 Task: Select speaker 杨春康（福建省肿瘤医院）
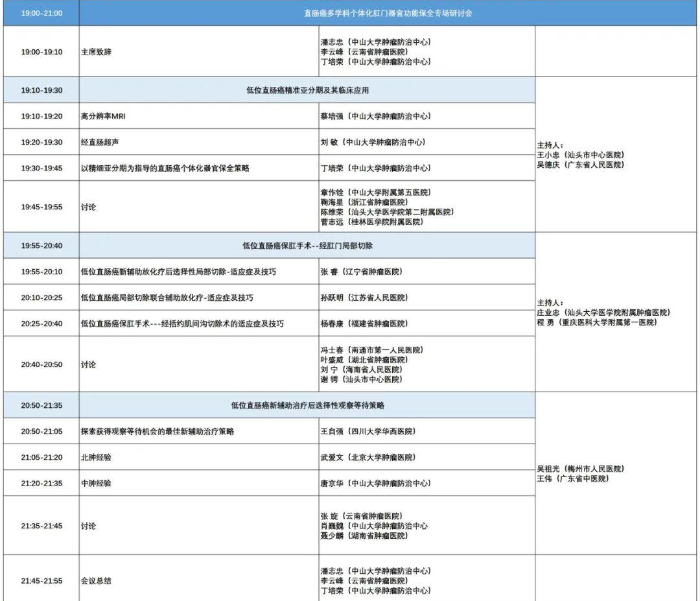coord(364,324)
